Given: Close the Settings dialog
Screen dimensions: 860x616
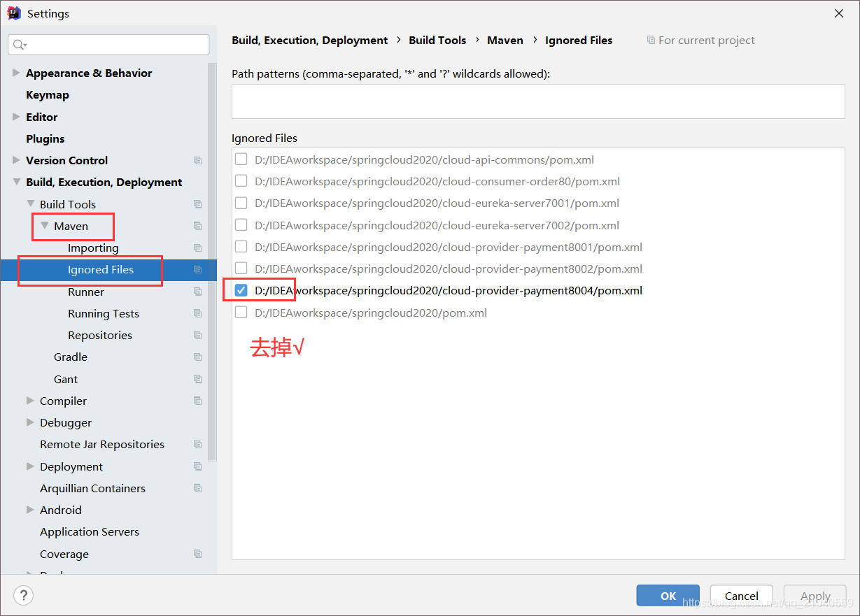Looking at the screenshot, I should [838, 13].
